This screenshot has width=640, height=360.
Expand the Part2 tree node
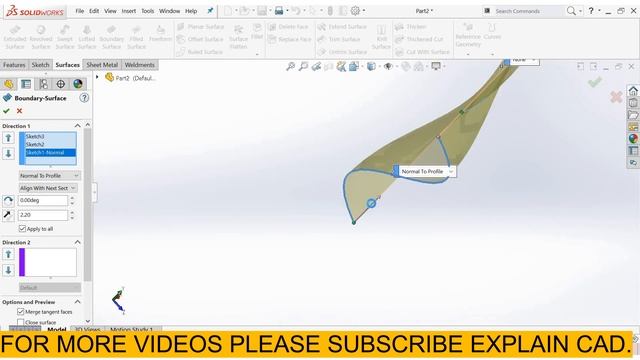point(97,77)
